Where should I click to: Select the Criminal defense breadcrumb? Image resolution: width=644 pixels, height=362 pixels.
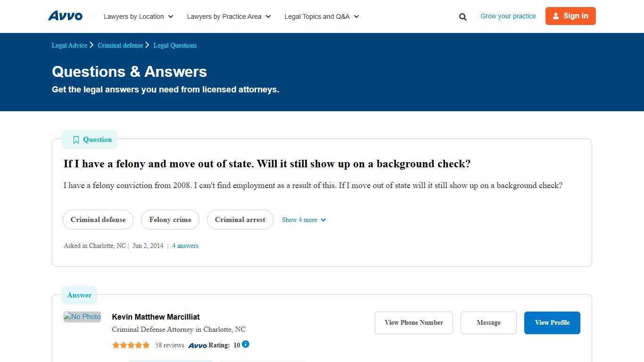click(x=120, y=45)
